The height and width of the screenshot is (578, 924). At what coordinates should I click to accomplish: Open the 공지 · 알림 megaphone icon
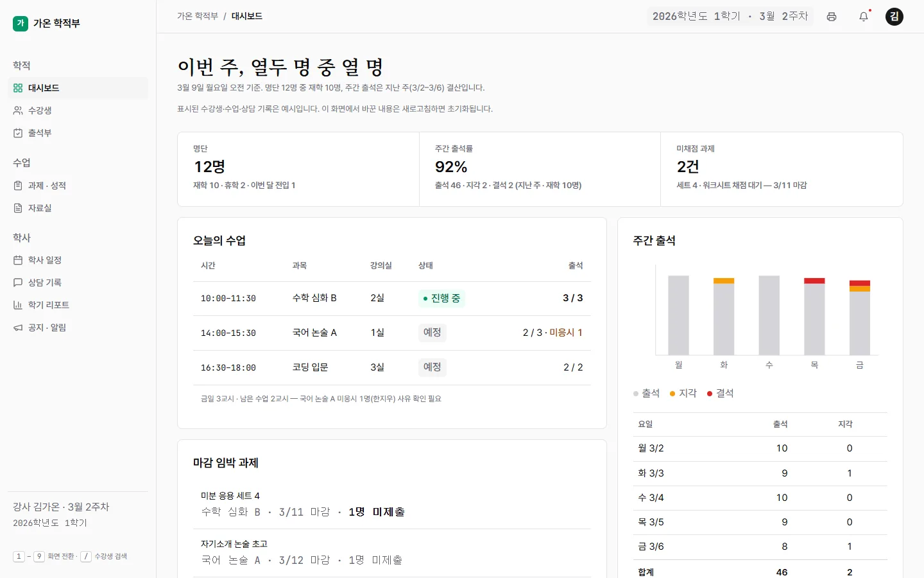[18, 328]
